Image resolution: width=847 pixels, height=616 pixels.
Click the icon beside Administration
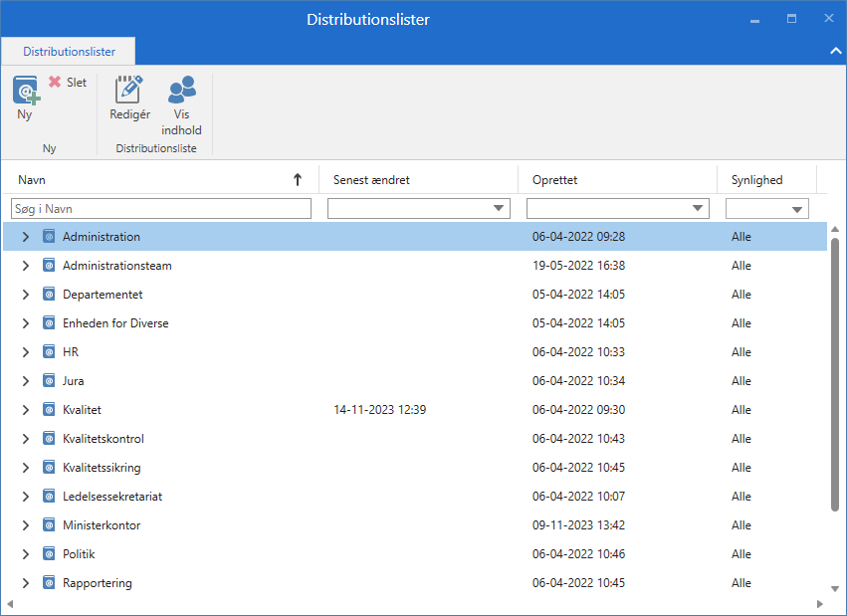coord(49,237)
